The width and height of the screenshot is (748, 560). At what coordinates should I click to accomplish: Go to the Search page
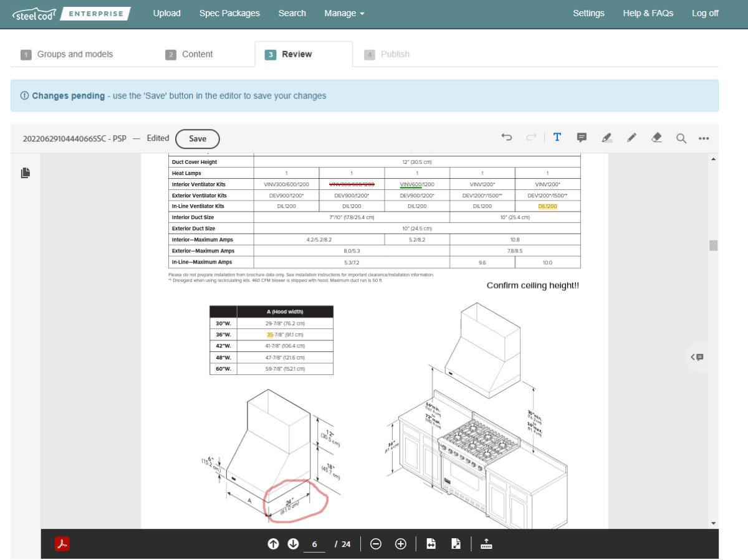pyautogui.click(x=292, y=13)
